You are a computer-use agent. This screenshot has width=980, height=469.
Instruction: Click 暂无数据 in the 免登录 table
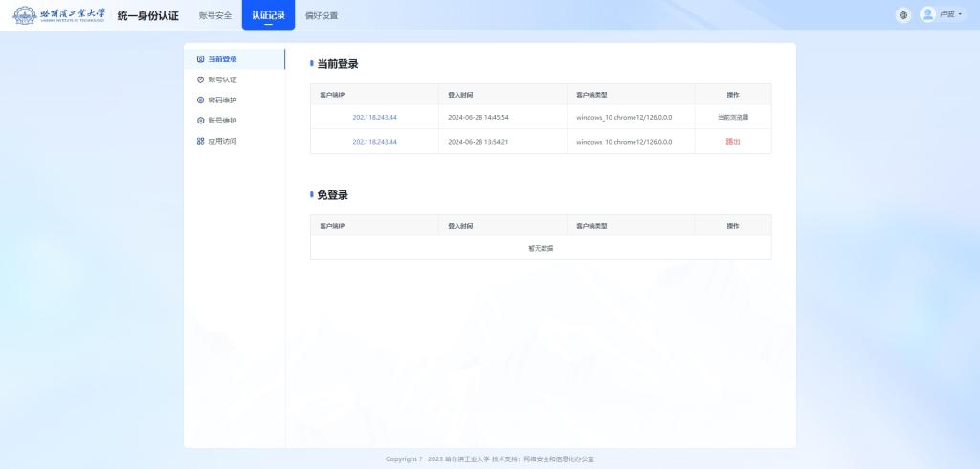(541, 248)
